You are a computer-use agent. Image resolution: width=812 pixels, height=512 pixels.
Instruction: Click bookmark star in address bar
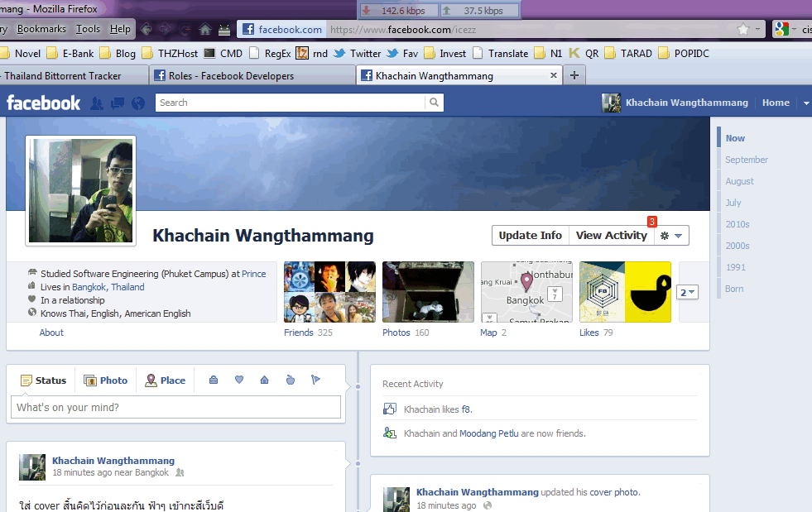click(743, 30)
